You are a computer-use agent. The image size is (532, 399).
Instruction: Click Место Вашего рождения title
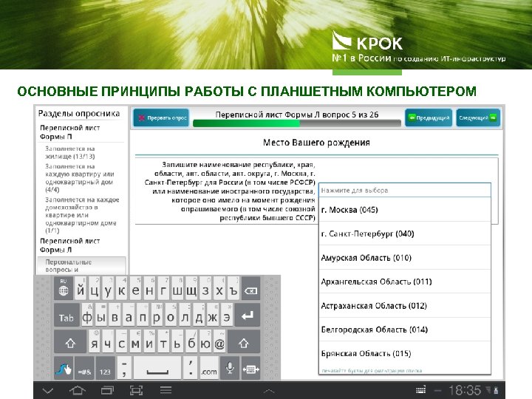tap(316, 143)
